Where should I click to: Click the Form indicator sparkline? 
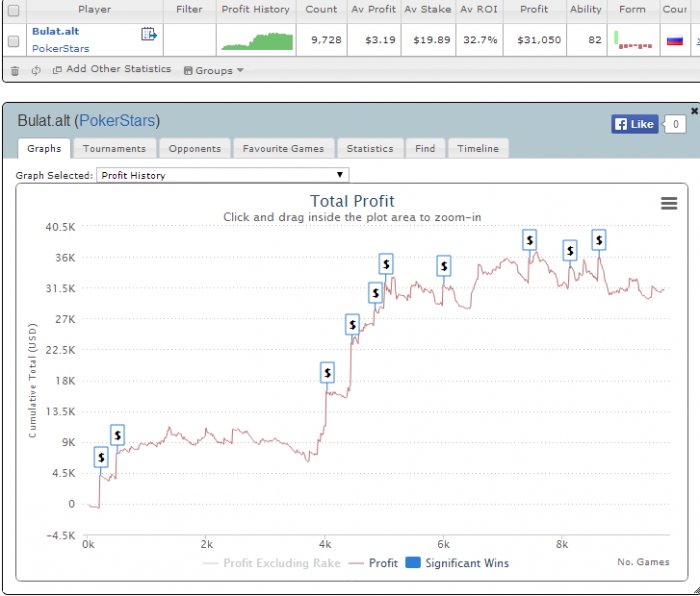pyautogui.click(x=633, y=40)
